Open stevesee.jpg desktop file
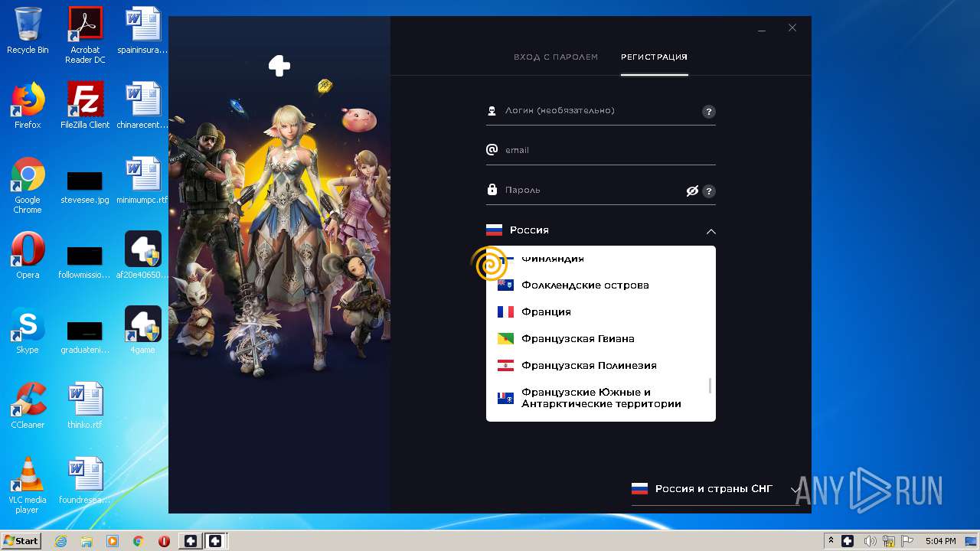Viewport: 980px width, 551px height. coord(85,186)
